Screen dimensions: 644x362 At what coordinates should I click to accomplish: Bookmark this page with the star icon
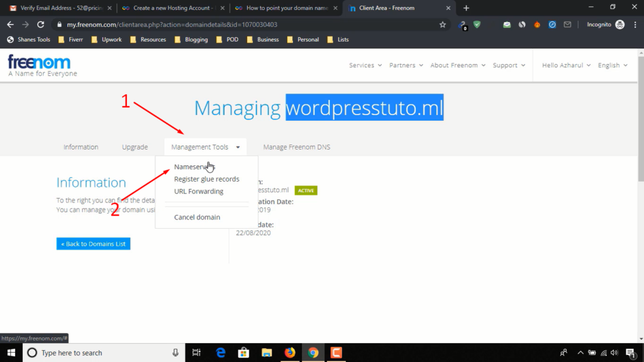(x=442, y=25)
